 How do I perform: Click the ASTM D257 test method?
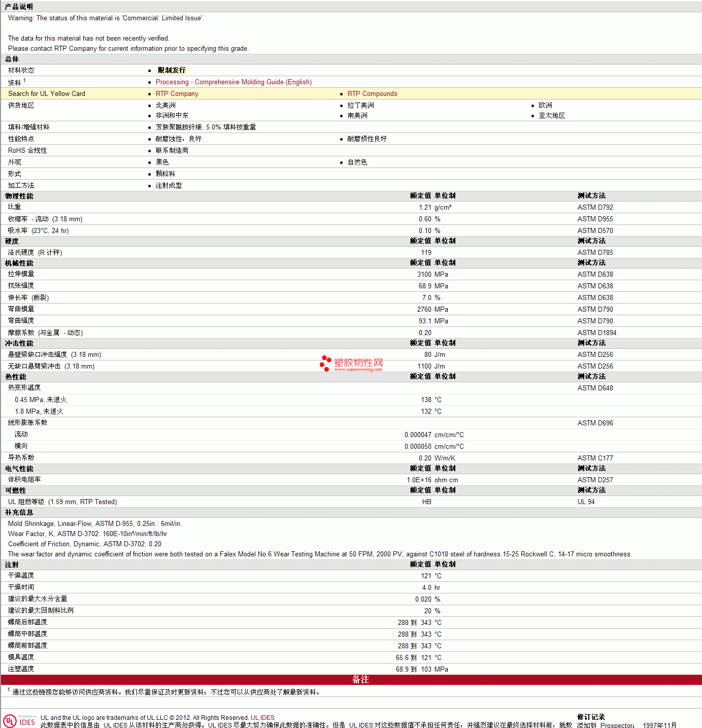coord(595,480)
